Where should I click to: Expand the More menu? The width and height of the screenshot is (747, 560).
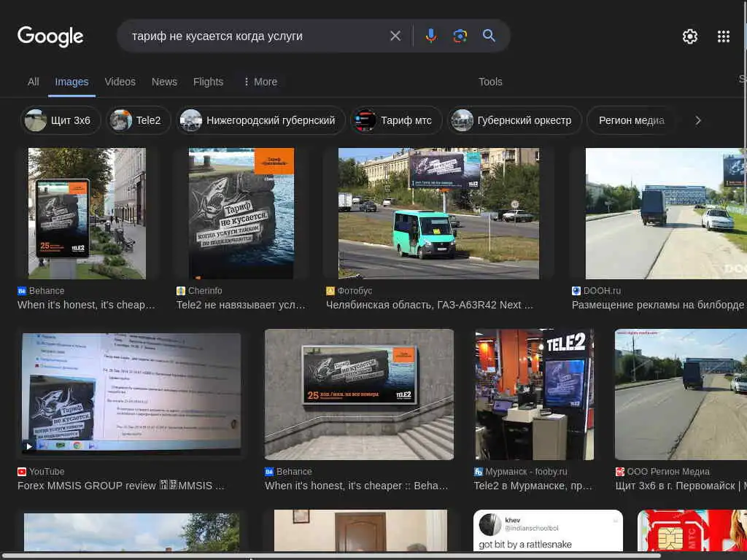pos(260,82)
